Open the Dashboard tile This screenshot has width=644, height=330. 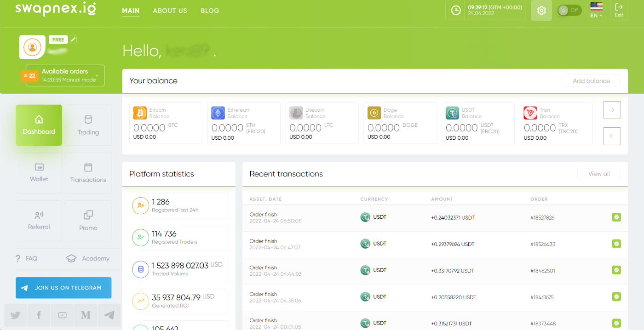click(x=39, y=125)
